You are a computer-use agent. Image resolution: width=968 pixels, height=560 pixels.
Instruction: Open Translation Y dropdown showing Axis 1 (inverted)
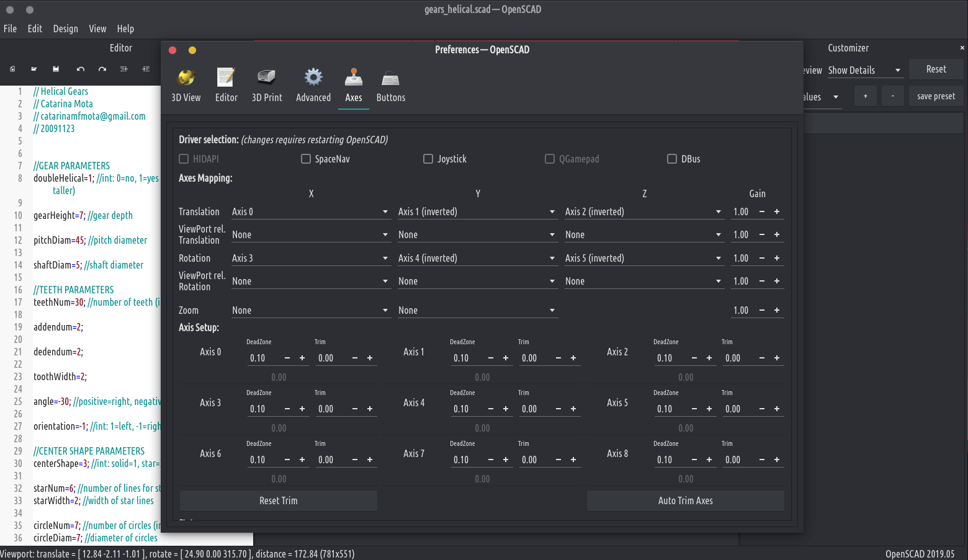click(x=478, y=212)
